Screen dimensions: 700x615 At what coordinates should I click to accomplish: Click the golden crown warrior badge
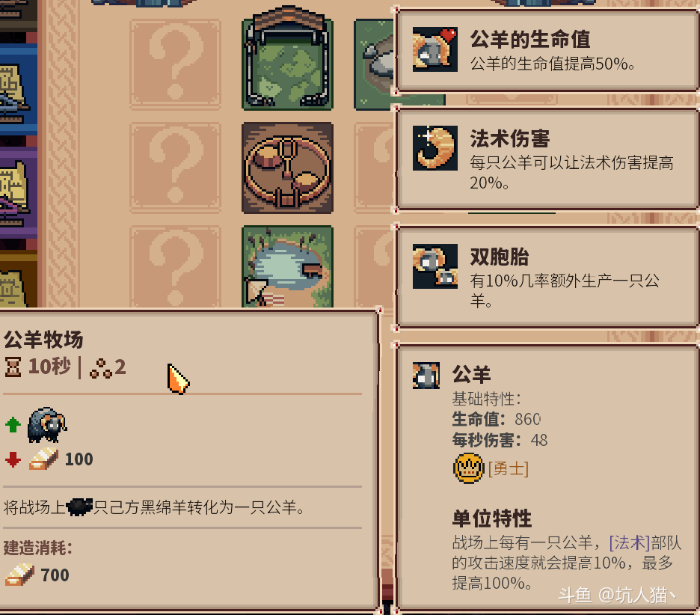(x=468, y=468)
